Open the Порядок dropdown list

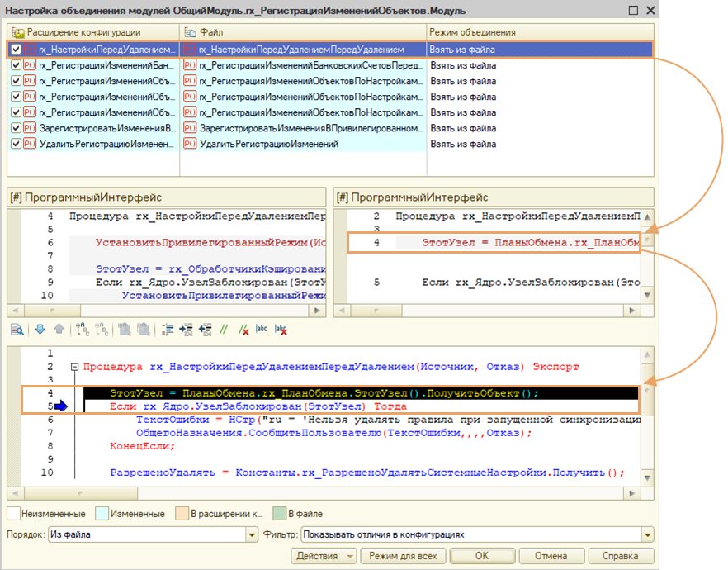coord(252,534)
